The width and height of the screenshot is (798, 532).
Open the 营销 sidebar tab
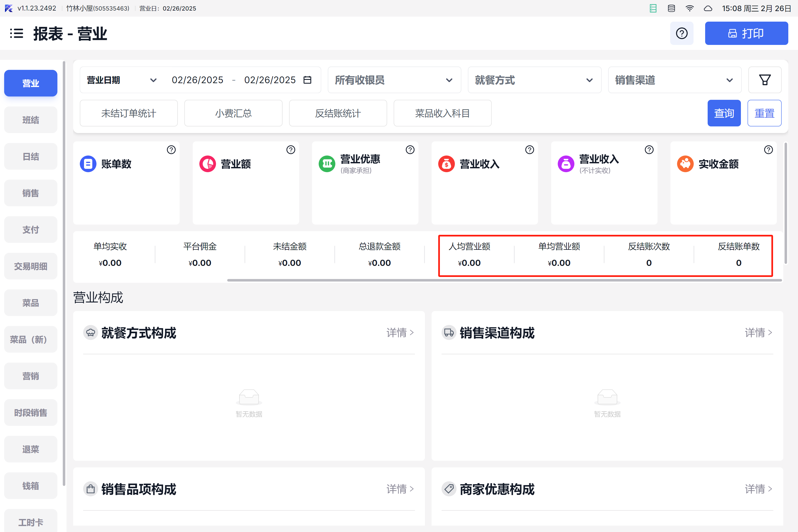[30, 376]
